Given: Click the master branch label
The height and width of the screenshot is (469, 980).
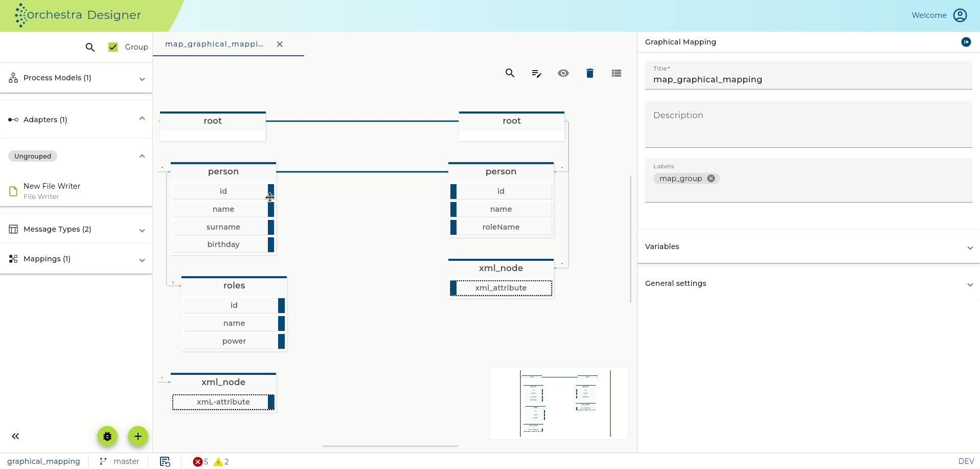Looking at the screenshot, I should [126, 461].
